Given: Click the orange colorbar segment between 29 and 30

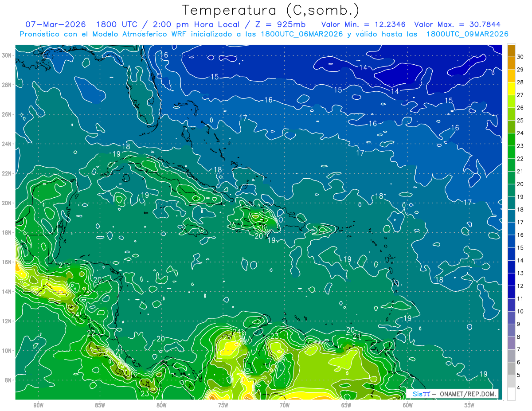Looking at the screenshot, I should point(511,63).
